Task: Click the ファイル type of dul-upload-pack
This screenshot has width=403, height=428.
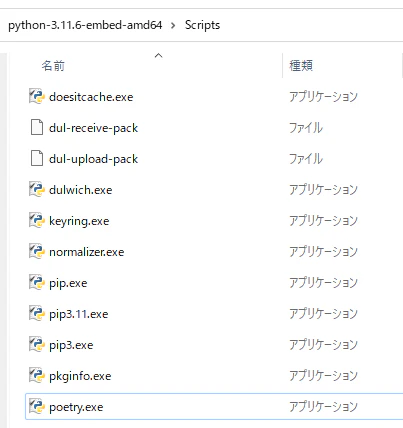Action: pyautogui.click(x=306, y=159)
